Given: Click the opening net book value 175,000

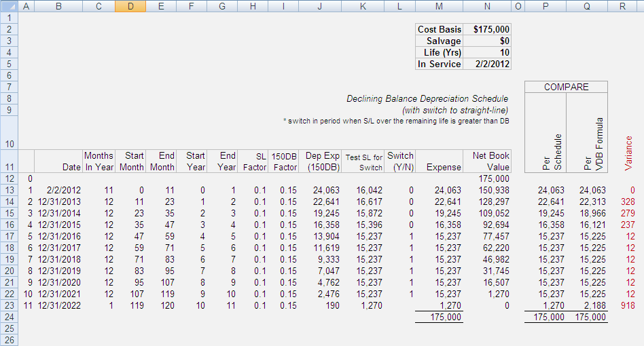Looking at the screenshot, I should click(494, 178).
